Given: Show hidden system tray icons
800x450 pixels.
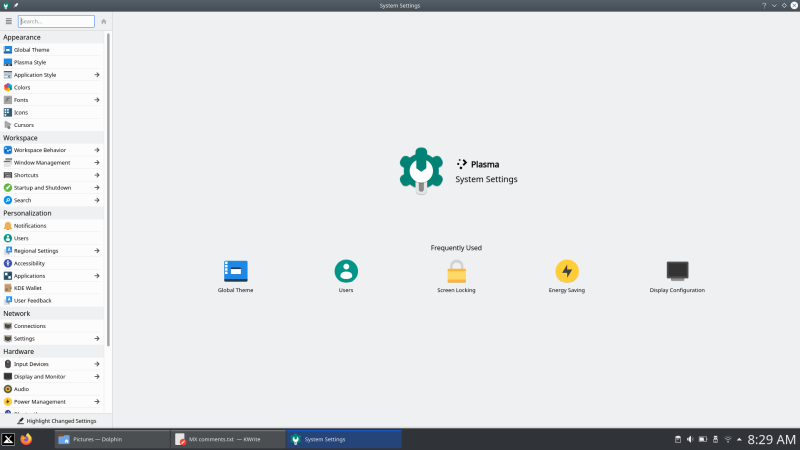Looking at the screenshot, I should point(740,439).
